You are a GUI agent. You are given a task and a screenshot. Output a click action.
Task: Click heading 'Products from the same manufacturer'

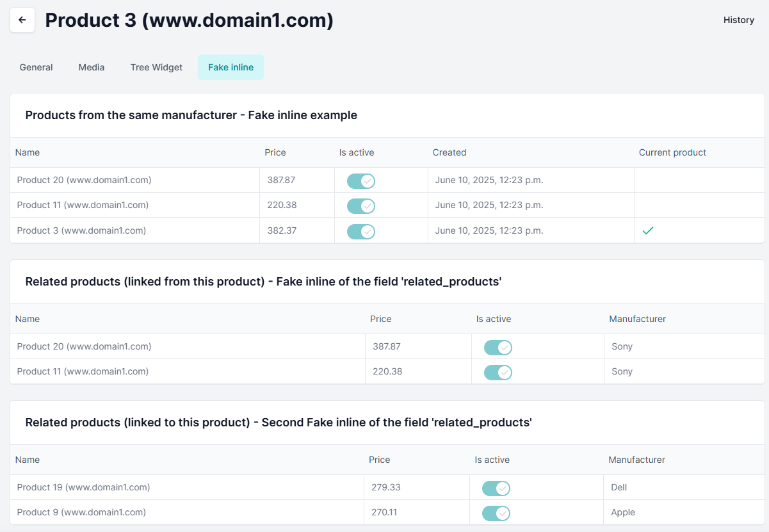click(131, 115)
